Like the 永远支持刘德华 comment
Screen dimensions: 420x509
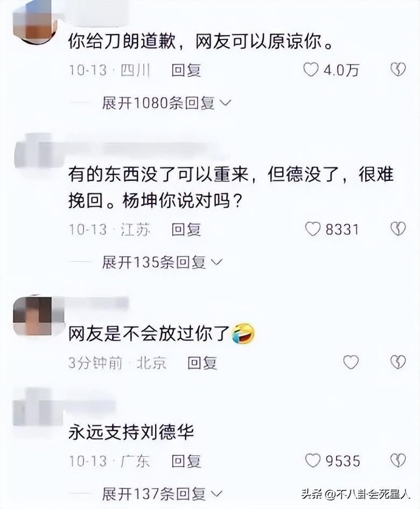point(313,461)
